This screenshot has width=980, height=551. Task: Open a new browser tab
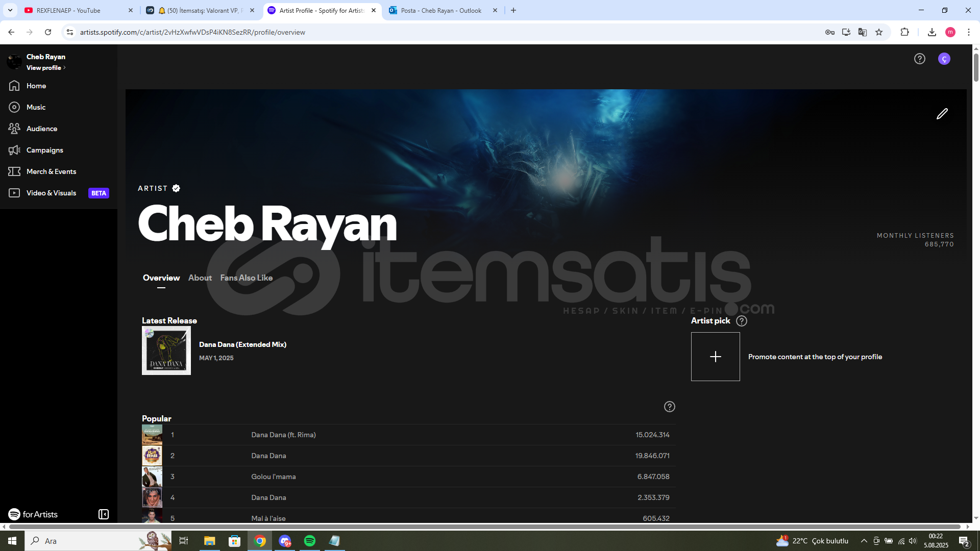(513, 10)
